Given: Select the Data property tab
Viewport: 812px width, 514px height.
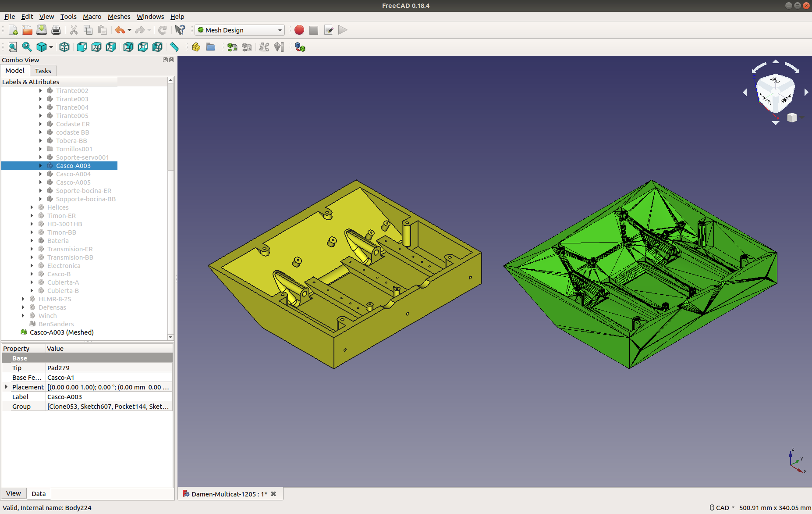Looking at the screenshot, I should 39,494.
